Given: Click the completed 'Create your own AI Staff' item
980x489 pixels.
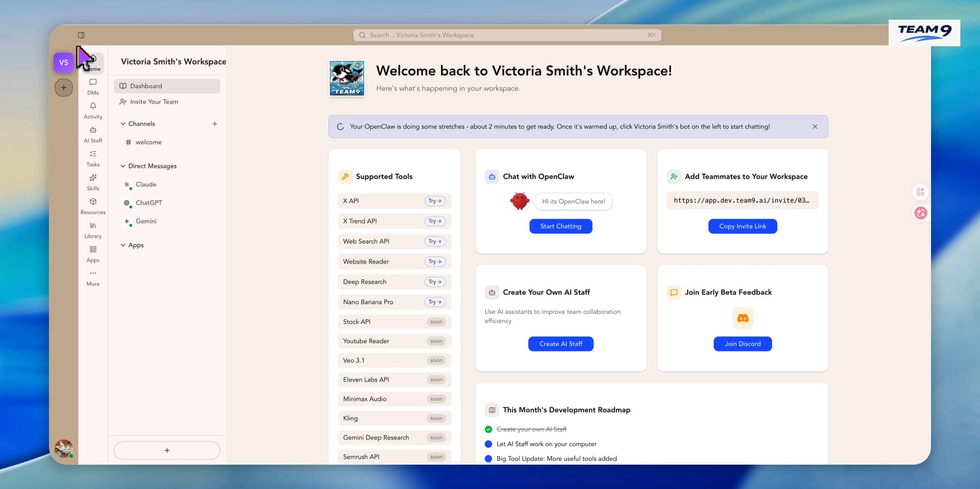Looking at the screenshot, I should [x=531, y=429].
